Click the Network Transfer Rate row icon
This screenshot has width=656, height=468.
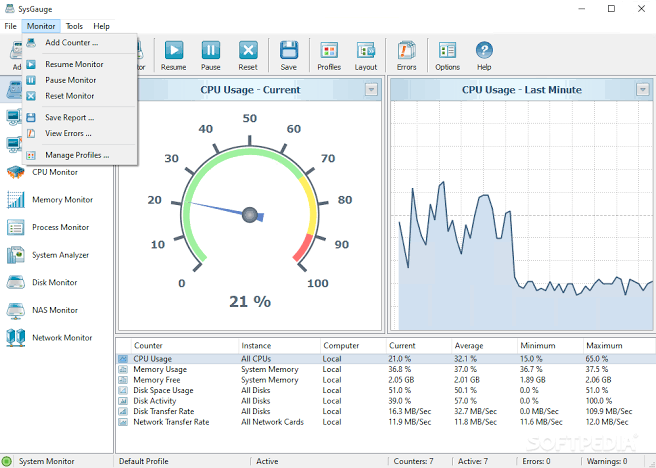point(123,422)
